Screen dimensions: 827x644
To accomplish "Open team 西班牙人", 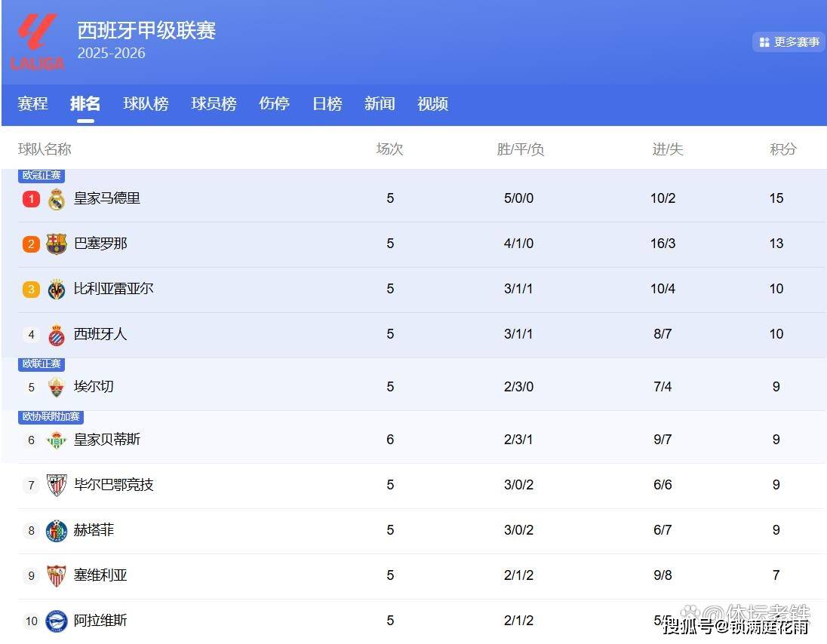I will (100, 334).
